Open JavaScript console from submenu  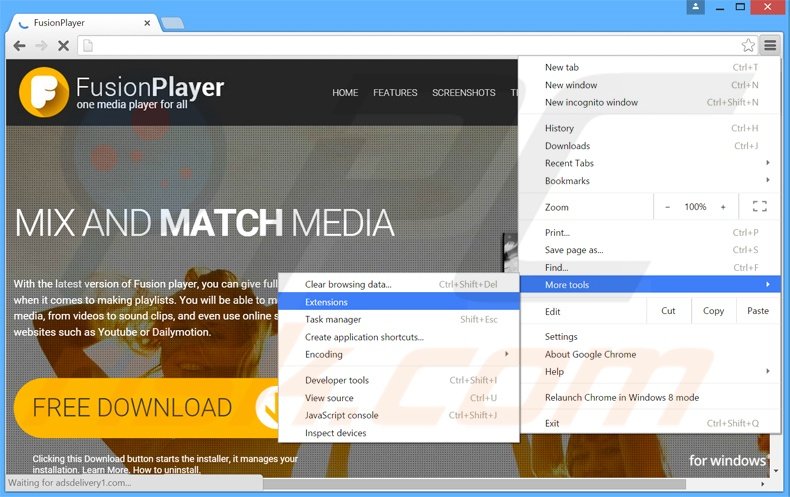click(399, 415)
